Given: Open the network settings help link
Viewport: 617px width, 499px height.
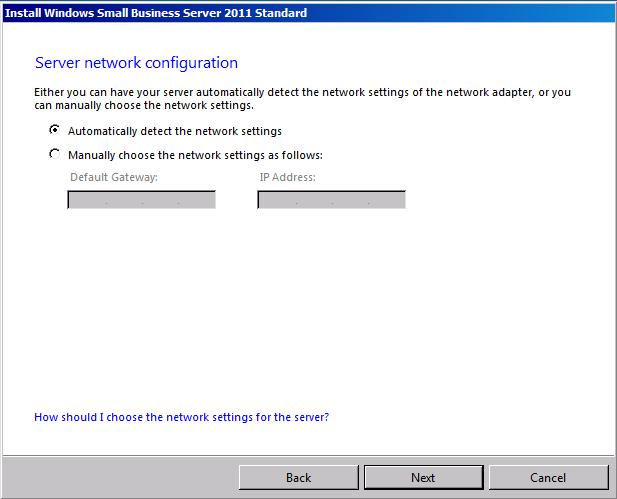Looking at the screenshot, I should [x=181, y=417].
